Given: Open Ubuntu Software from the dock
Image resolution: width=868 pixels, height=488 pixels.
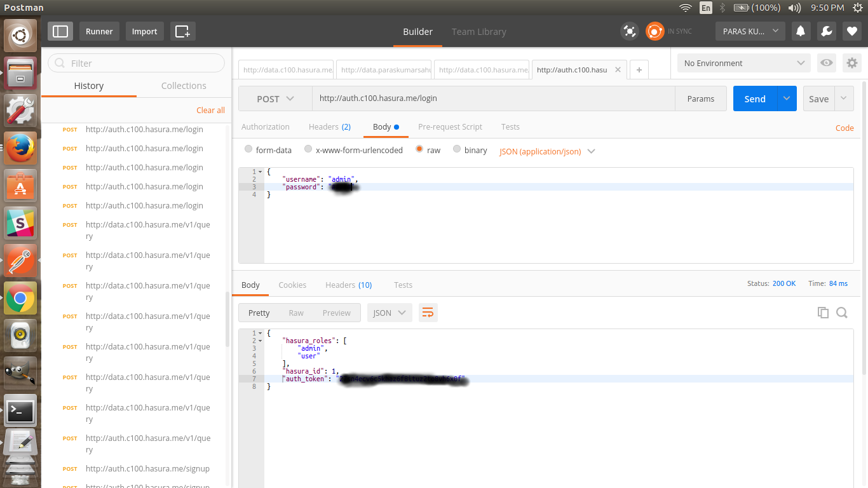Looking at the screenshot, I should [x=20, y=185].
